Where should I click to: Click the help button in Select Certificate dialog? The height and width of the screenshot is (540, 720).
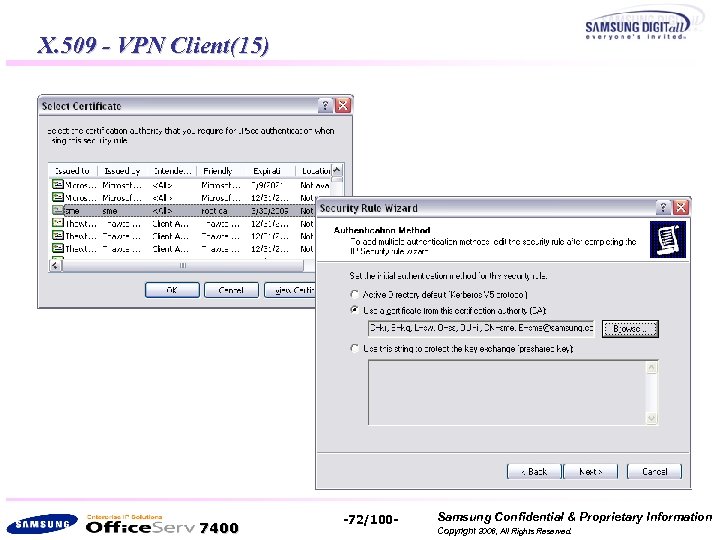pyautogui.click(x=325, y=106)
